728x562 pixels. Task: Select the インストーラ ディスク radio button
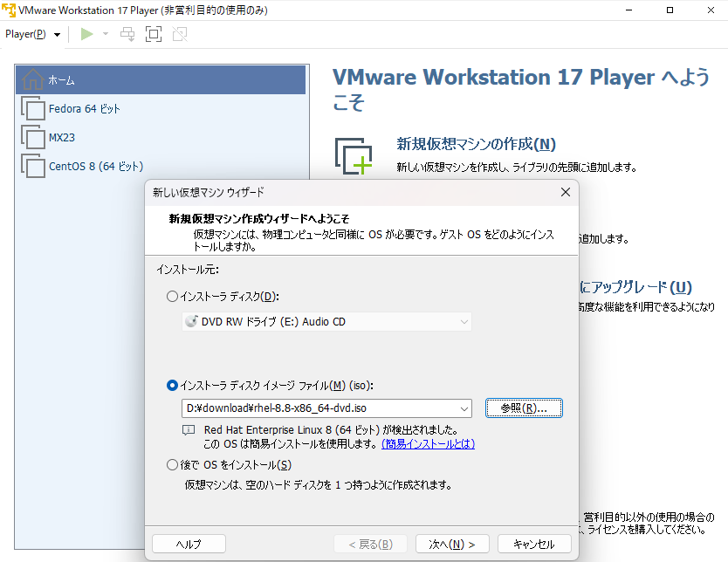171,297
